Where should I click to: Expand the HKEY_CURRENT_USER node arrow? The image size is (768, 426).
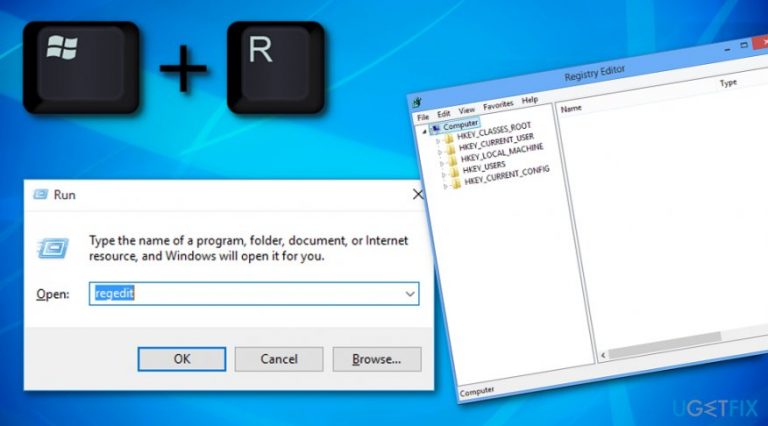click(x=440, y=153)
